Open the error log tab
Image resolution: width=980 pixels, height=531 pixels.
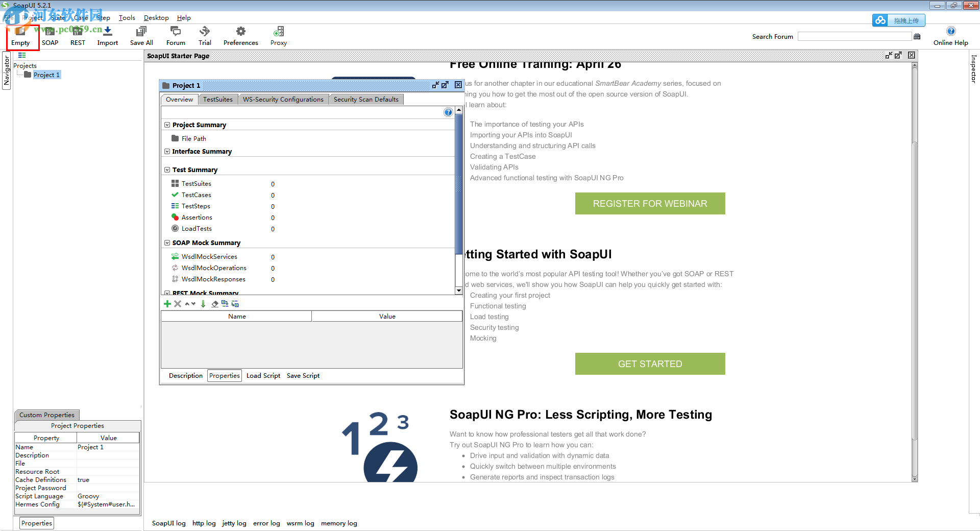coord(266,523)
